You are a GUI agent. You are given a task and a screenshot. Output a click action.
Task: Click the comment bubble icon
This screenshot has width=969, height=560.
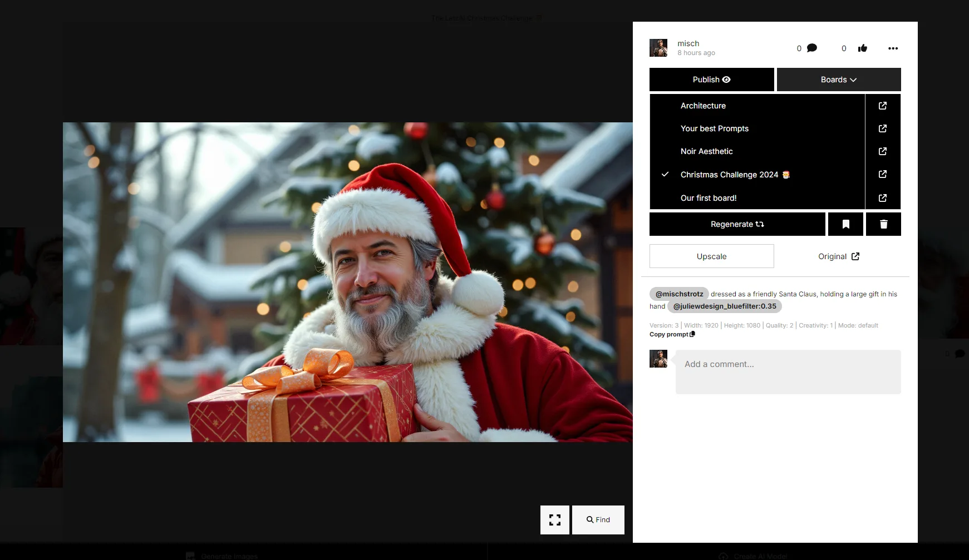[x=812, y=48]
